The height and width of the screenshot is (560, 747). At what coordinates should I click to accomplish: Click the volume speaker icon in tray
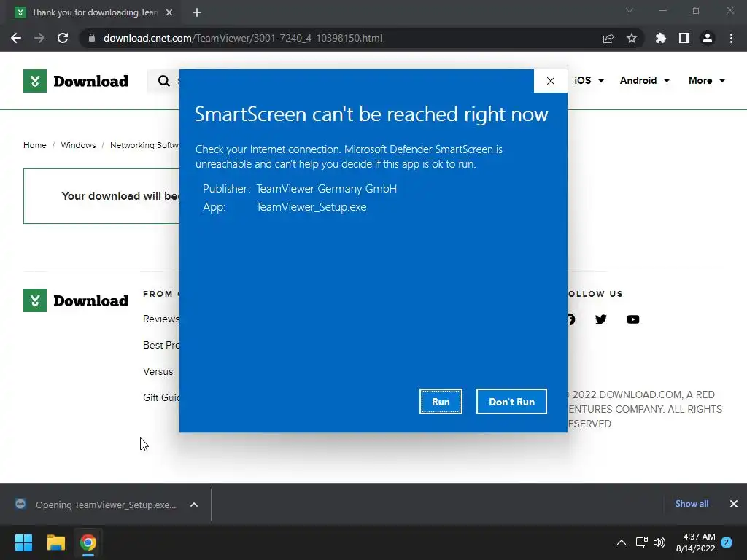(x=659, y=542)
